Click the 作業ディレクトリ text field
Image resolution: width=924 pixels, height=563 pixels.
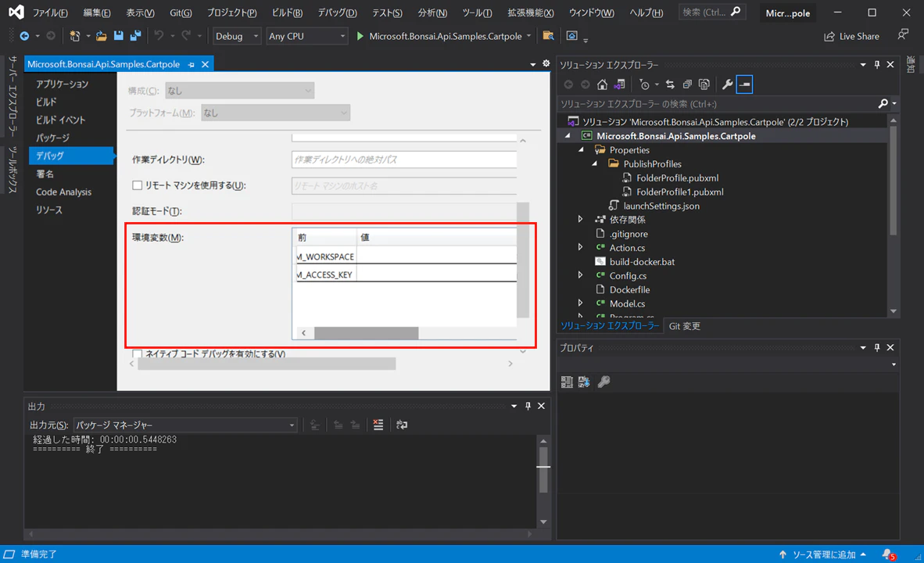pyautogui.click(x=404, y=160)
